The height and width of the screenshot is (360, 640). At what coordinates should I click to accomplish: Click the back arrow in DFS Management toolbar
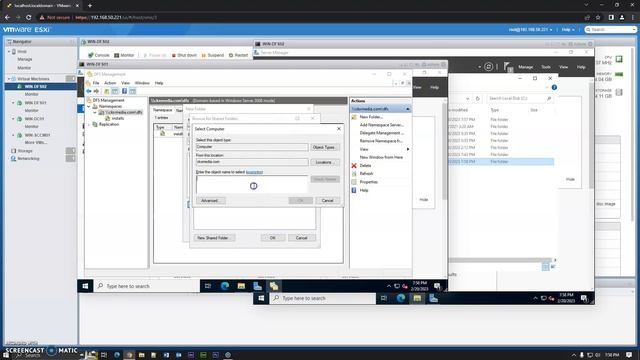89,91
